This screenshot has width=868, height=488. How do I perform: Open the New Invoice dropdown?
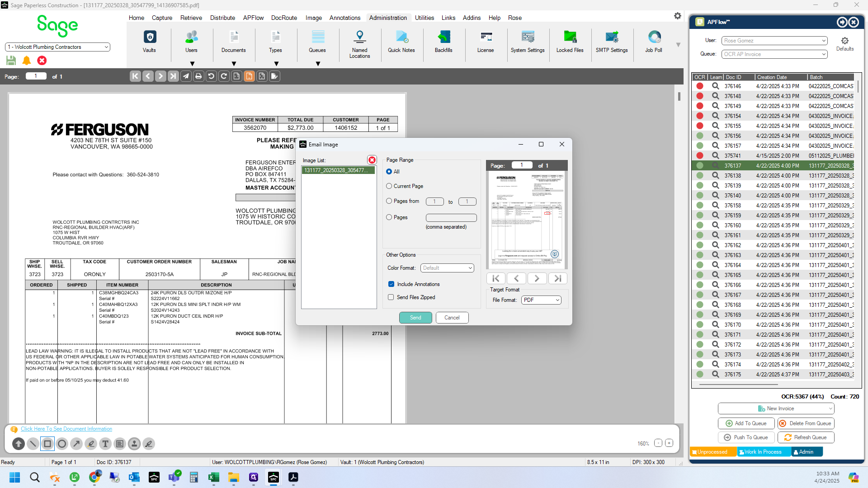776,408
